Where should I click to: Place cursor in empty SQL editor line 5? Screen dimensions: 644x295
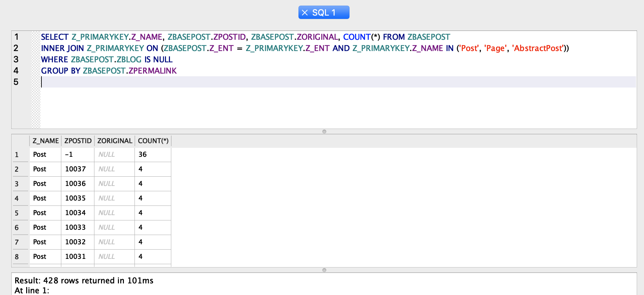pos(338,82)
